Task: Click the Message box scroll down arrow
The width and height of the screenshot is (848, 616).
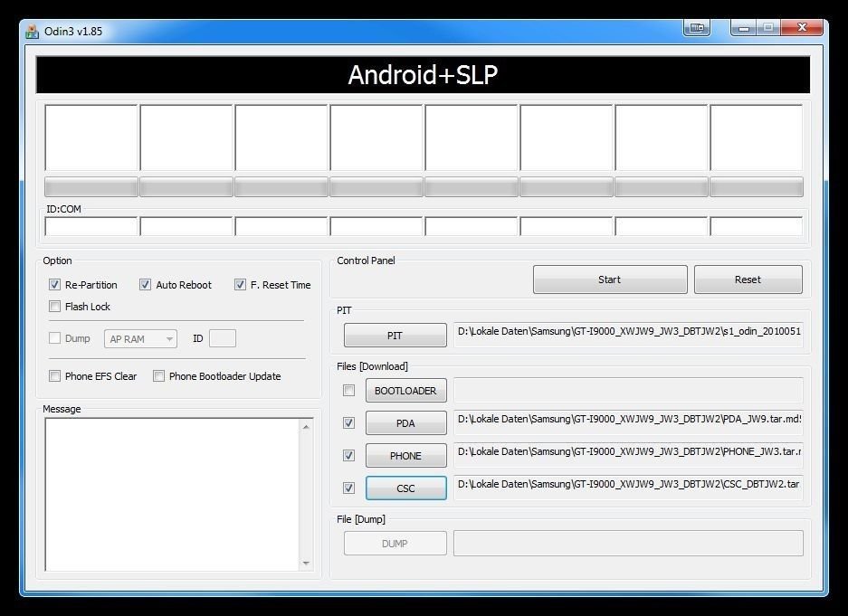Action: click(306, 563)
